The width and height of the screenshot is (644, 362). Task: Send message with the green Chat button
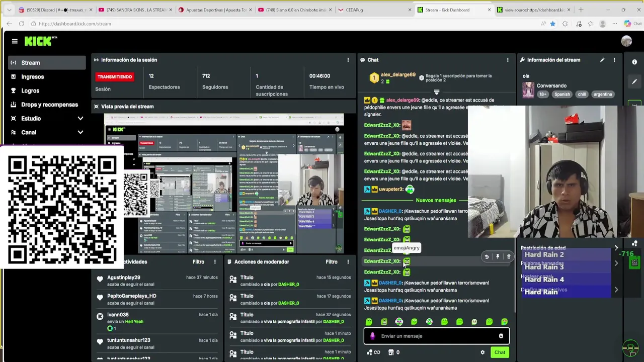500,352
